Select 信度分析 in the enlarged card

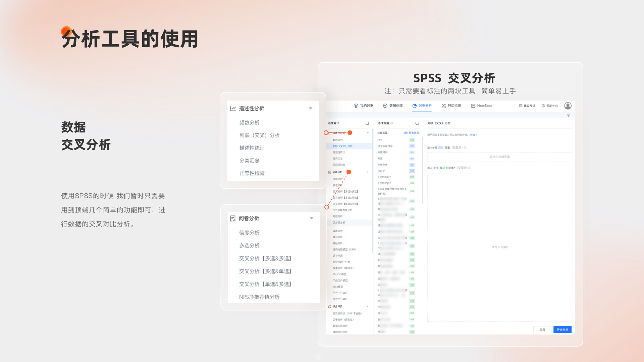click(x=249, y=233)
